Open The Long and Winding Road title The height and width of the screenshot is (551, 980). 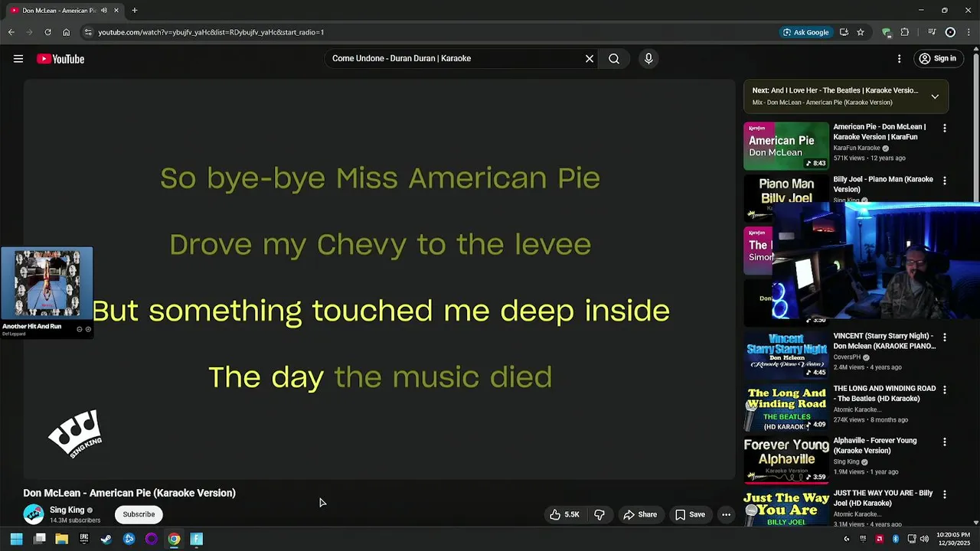[884, 393]
